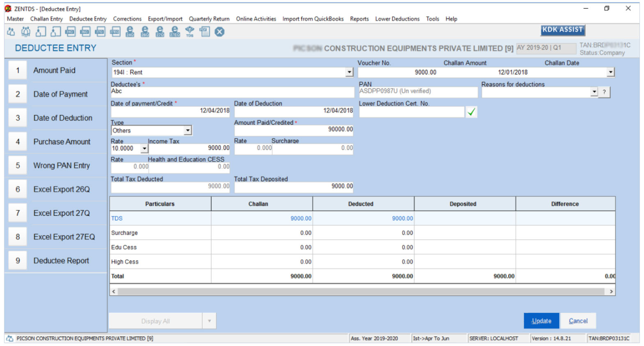This screenshot has width=644, height=346.
Task: Open the Lower Deductions menu
Action: coord(397,19)
